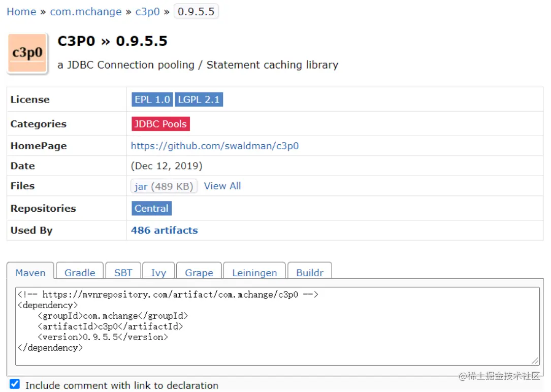Click the EPL 1.0 license badge
551x392 pixels.
pos(152,100)
